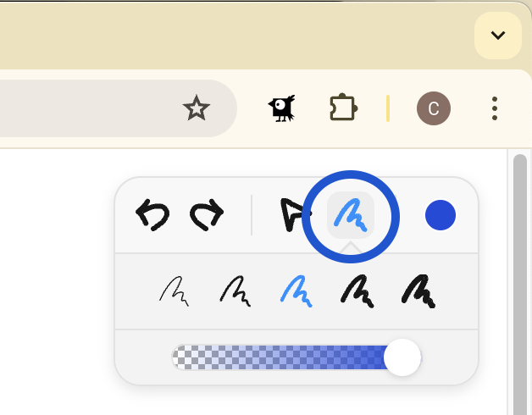Open the browser three-dot menu
The height and width of the screenshot is (415, 532).
point(495,108)
